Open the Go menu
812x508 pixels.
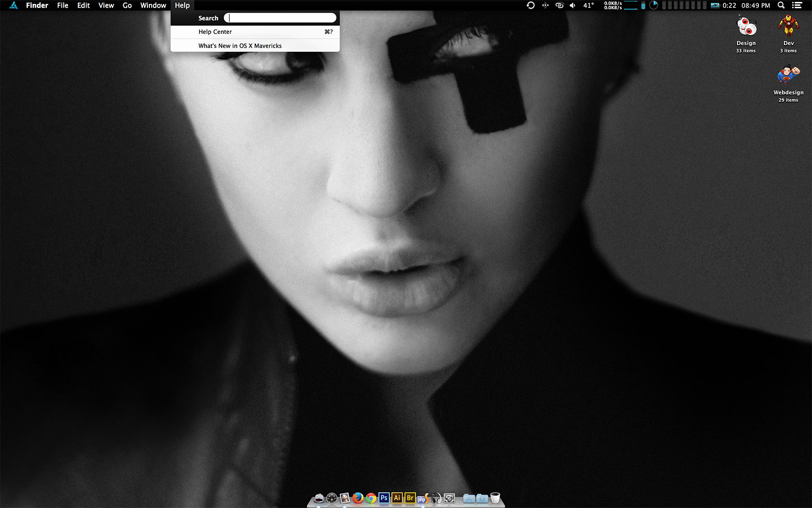click(x=127, y=5)
